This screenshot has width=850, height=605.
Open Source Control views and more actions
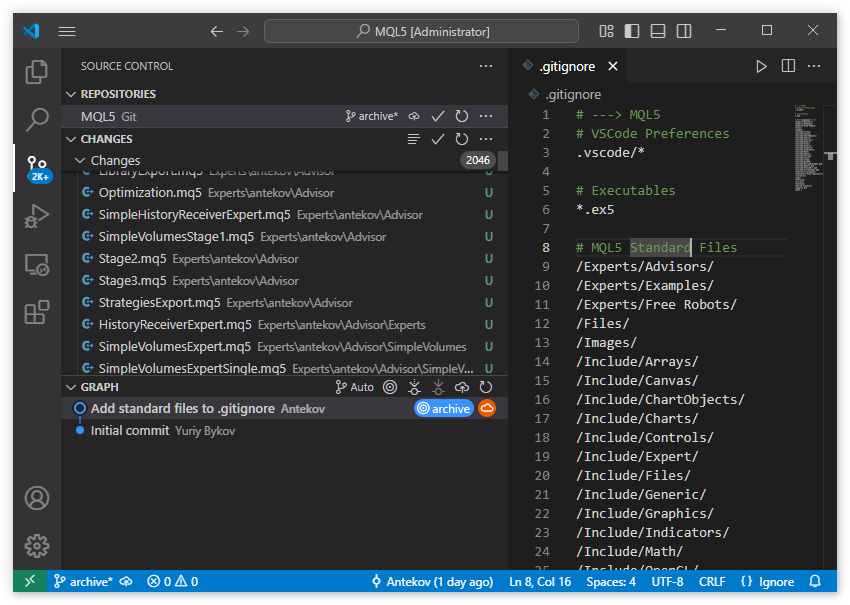point(486,66)
